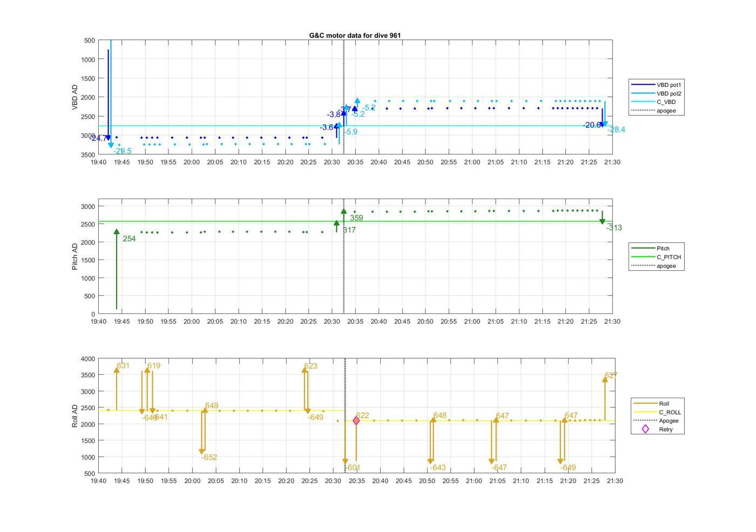The image size is (756, 532).
Task: Click the yellow C_ROLL line sample in the legend
Action: point(644,412)
